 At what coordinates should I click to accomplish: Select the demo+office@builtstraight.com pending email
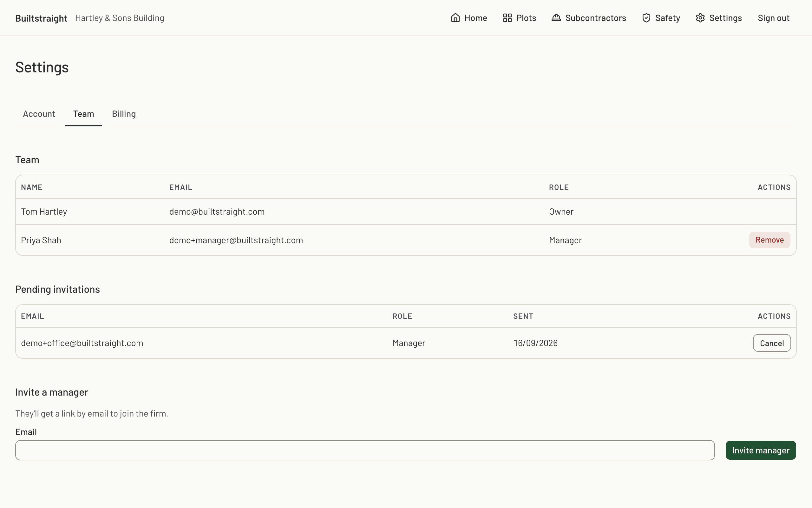click(82, 343)
